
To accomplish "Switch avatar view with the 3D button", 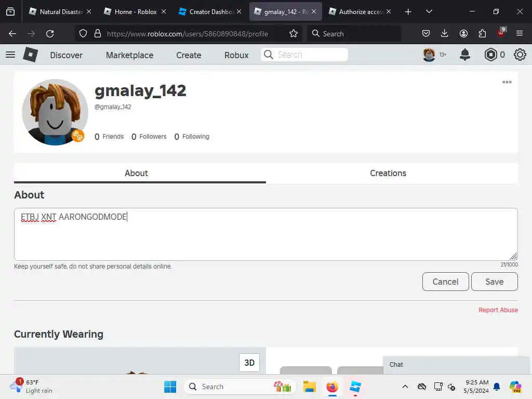I will [x=249, y=363].
